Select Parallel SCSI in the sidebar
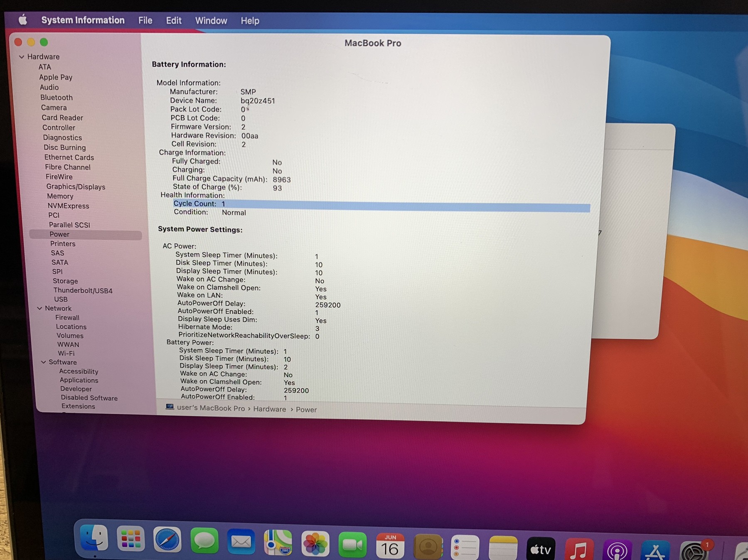The height and width of the screenshot is (560, 748). (69, 225)
